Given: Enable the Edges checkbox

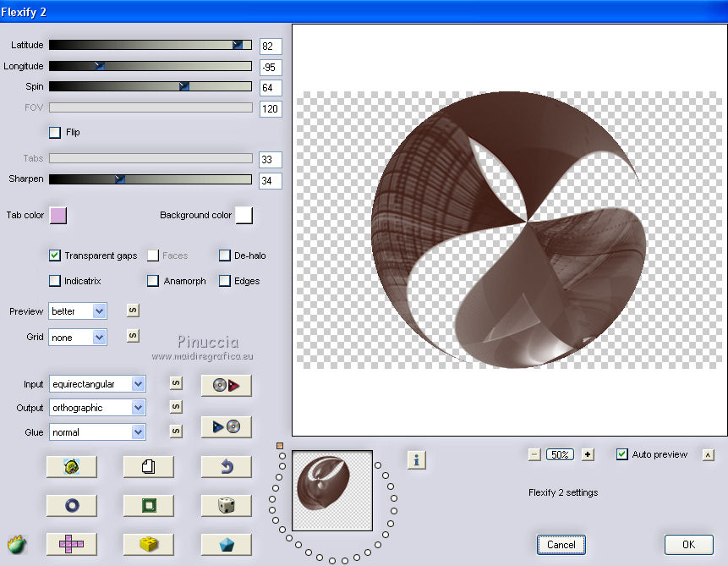Looking at the screenshot, I should point(225,281).
